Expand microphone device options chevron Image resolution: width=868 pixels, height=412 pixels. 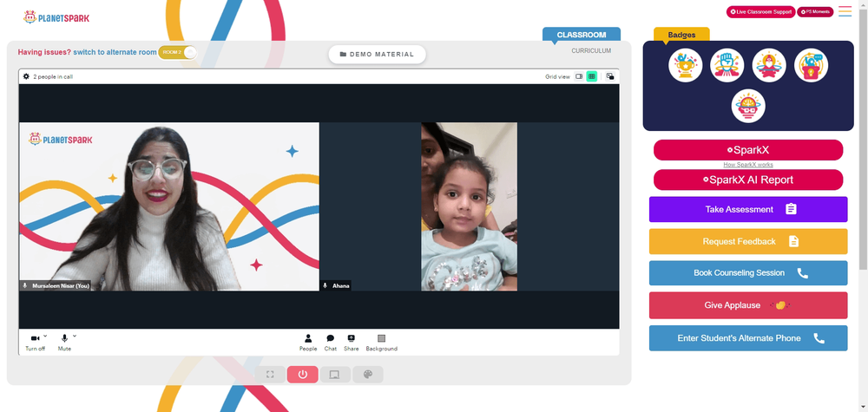[x=75, y=336]
